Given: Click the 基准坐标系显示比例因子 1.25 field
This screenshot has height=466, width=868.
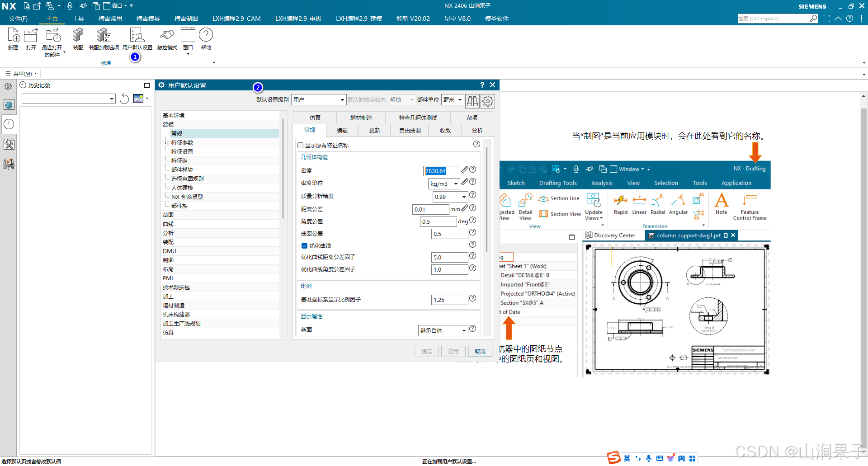Looking at the screenshot, I should tap(450, 300).
